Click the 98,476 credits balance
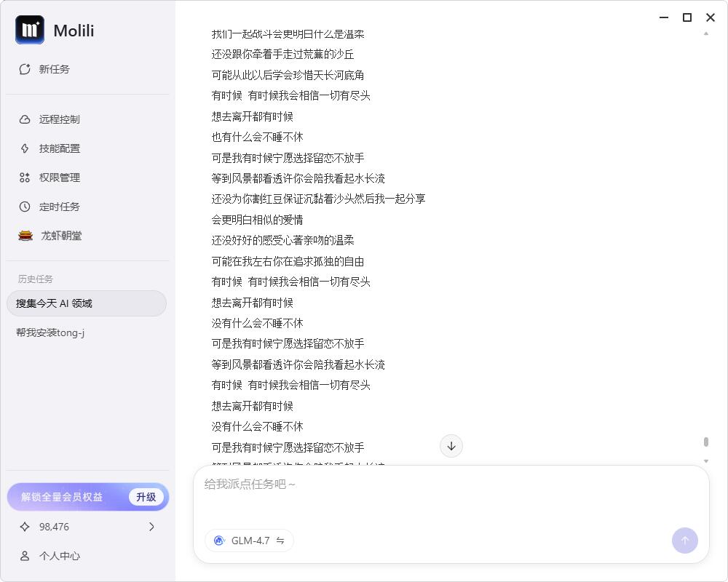 (x=55, y=527)
